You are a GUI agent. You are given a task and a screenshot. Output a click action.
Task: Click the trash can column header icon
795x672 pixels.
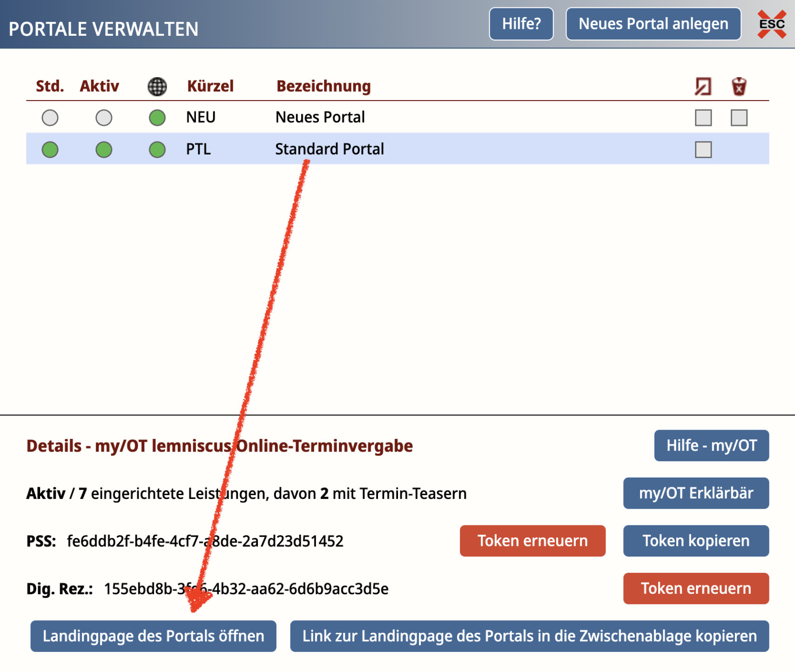[739, 87]
